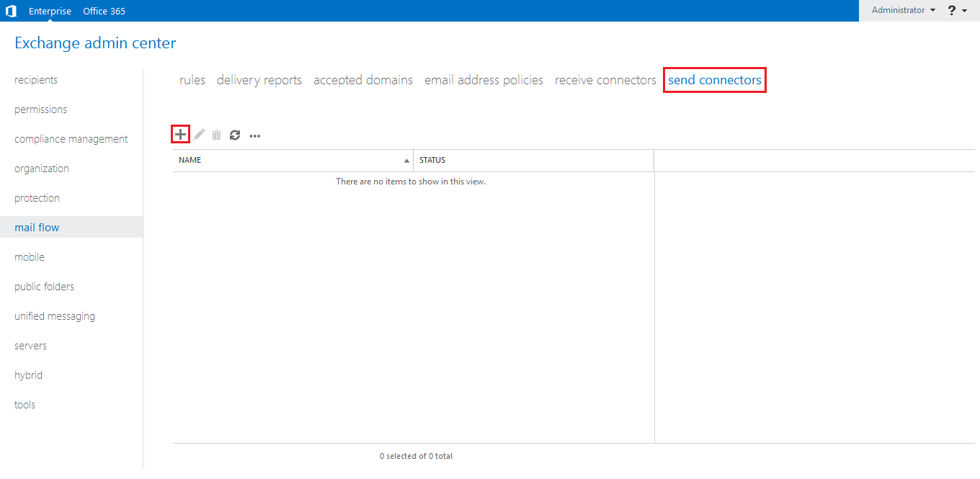Open the protection section

(37, 198)
